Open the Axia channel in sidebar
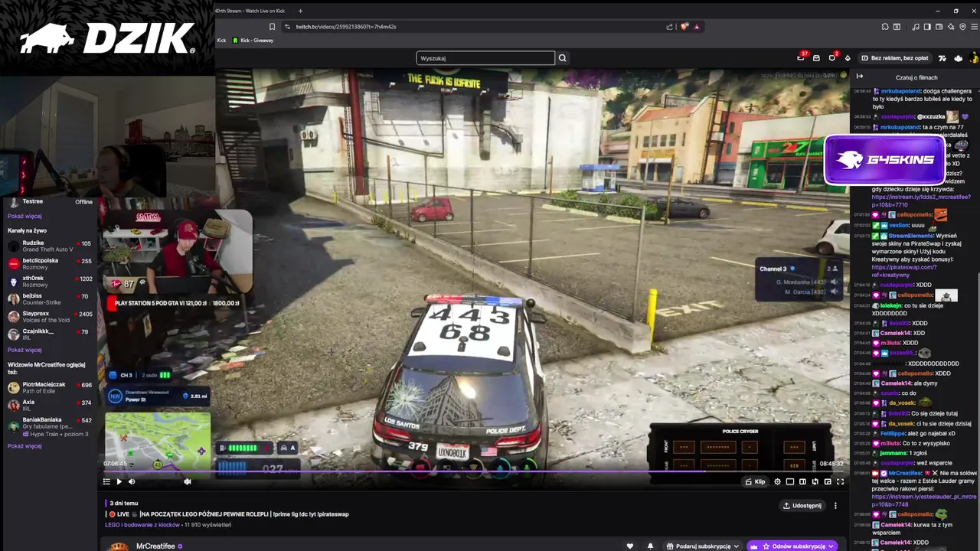980x551 pixels. 50,406
